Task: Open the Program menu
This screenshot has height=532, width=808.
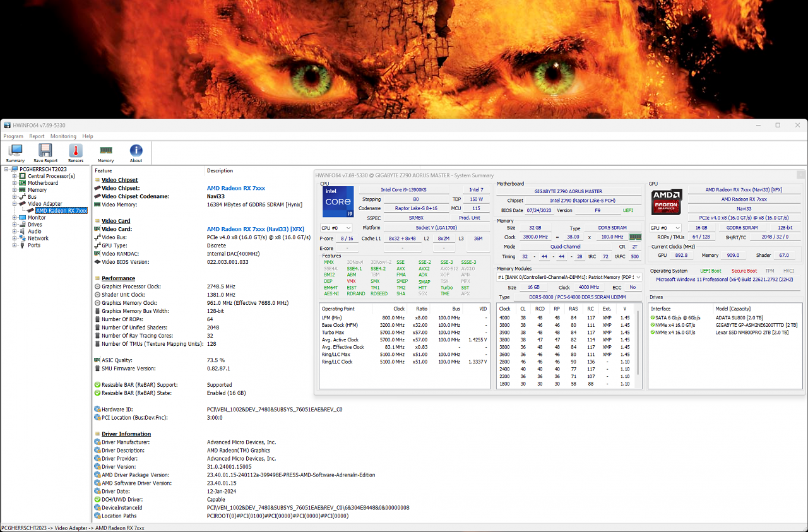Action: [x=13, y=136]
